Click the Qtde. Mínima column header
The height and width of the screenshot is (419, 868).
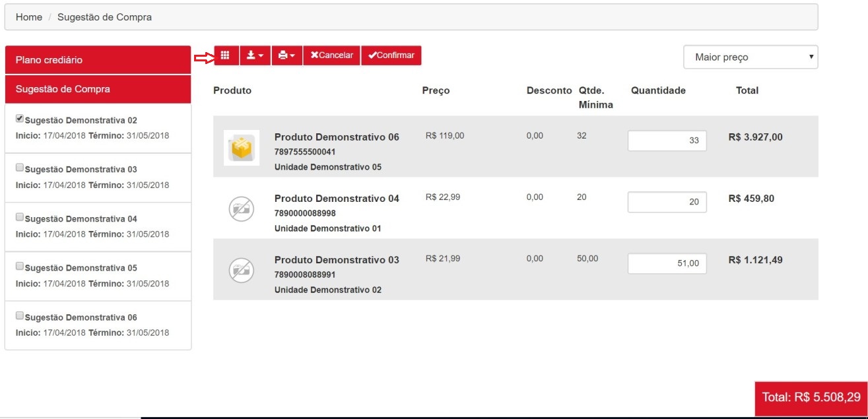point(596,98)
